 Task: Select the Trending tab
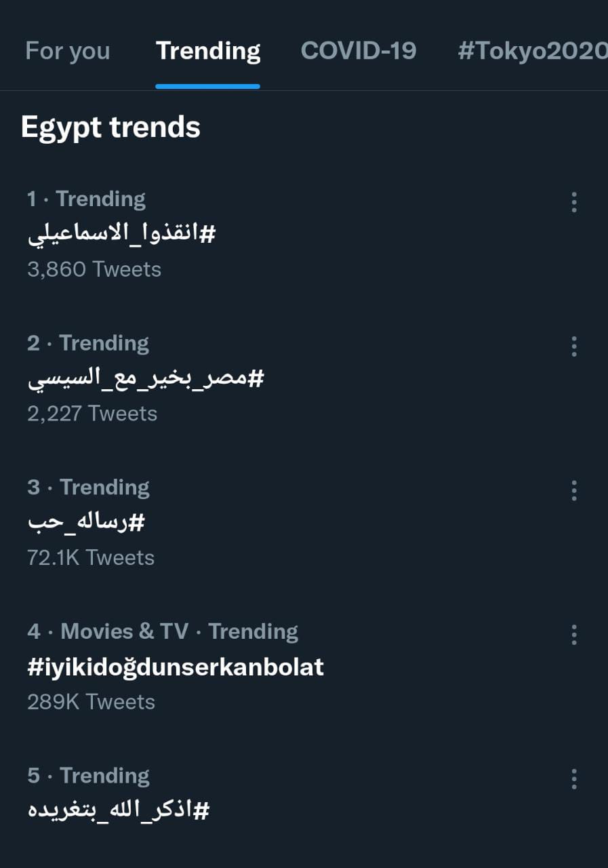coord(207,51)
